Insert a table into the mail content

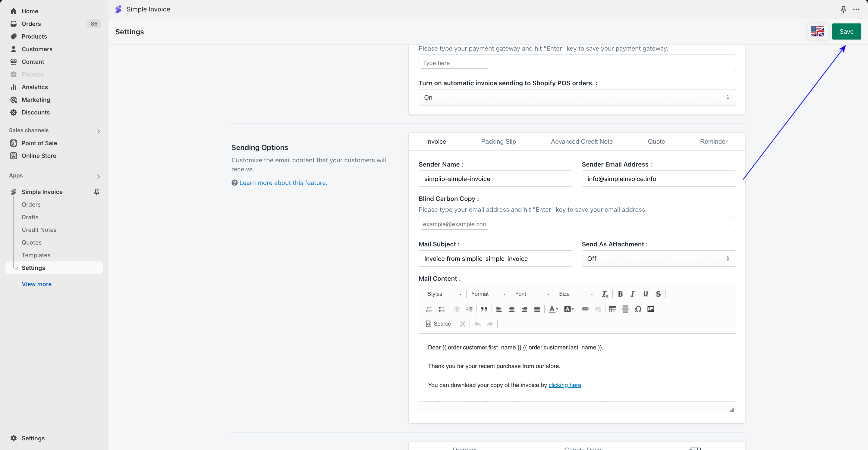pyautogui.click(x=612, y=309)
